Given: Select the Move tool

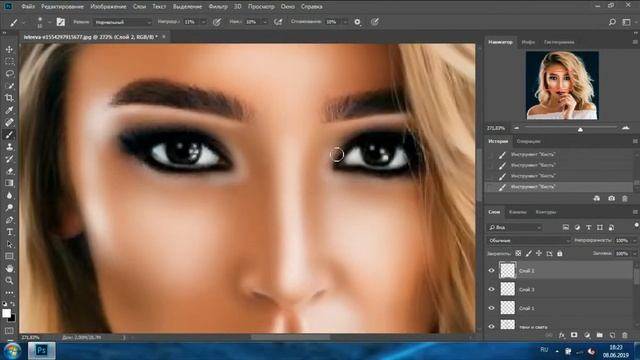Looking at the screenshot, I should pyautogui.click(x=9, y=49).
